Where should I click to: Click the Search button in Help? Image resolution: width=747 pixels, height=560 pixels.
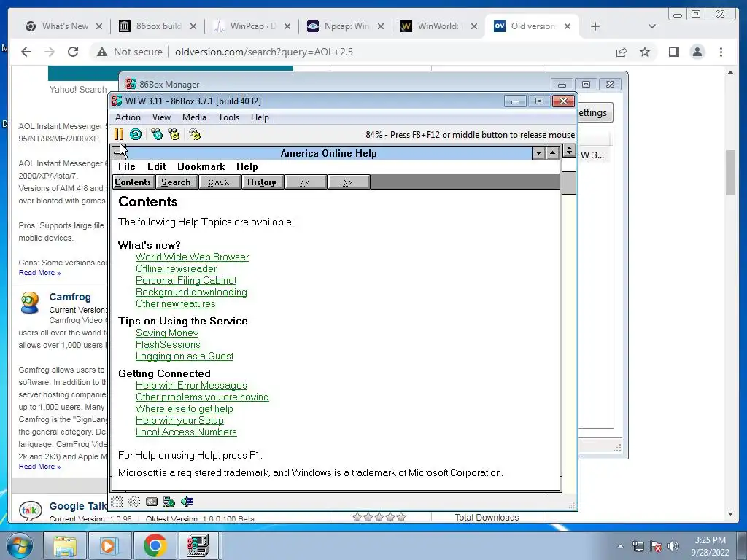pos(176,182)
